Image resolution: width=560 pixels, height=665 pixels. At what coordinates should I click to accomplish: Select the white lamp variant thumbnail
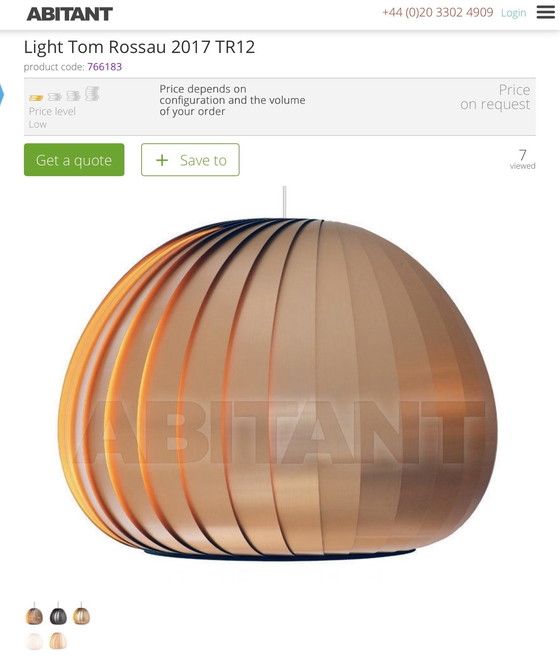[x=34, y=641]
